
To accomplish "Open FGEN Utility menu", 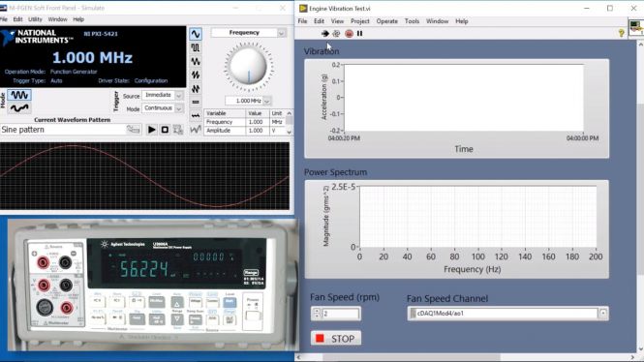I will coord(35,19).
